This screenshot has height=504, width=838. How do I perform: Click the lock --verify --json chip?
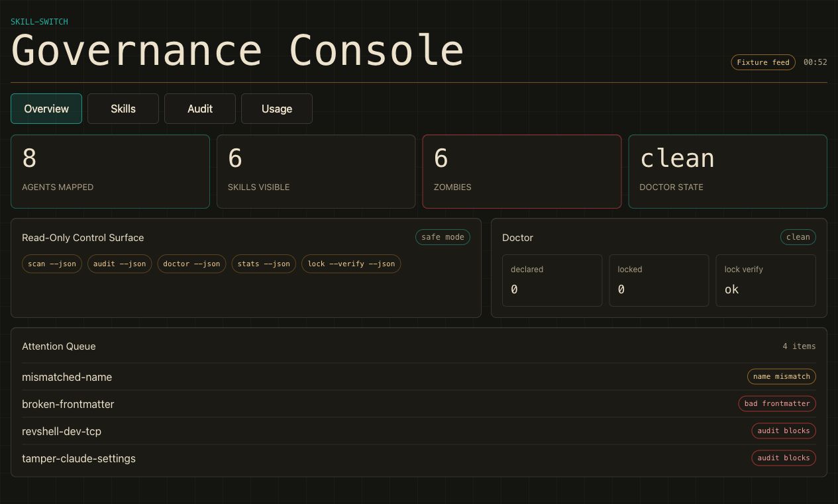(x=351, y=264)
